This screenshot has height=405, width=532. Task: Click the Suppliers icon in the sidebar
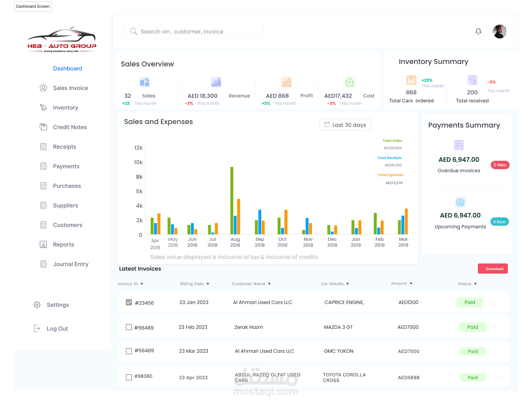click(43, 205)
